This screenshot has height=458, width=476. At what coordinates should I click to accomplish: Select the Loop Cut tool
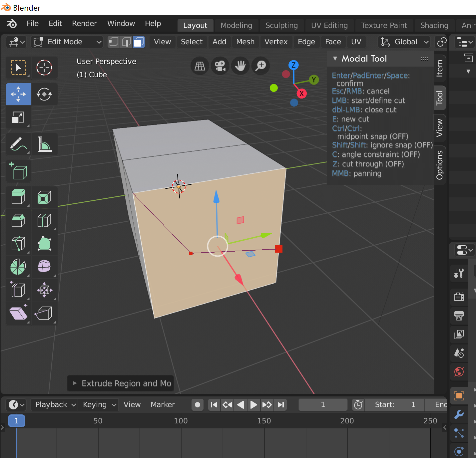[44, 220]
